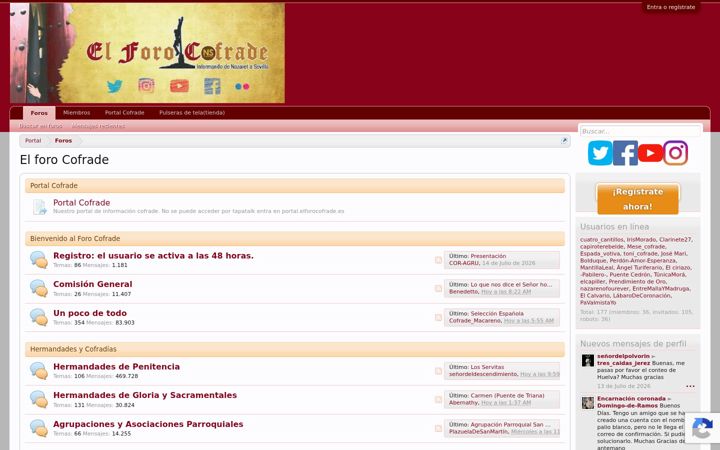
Task: Click the RSS icon for Hermandades de Penitencia
Action: (x=439, y=371)
